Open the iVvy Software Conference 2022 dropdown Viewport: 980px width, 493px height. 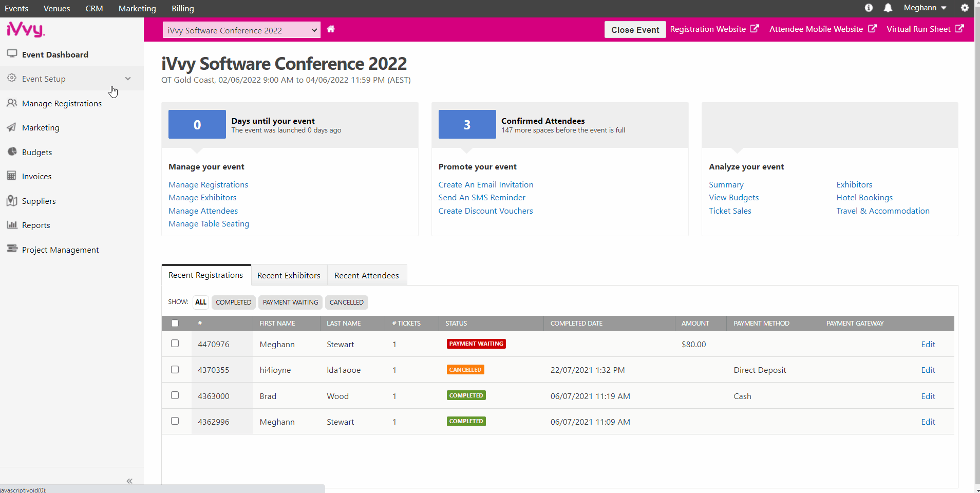[241, 30]
